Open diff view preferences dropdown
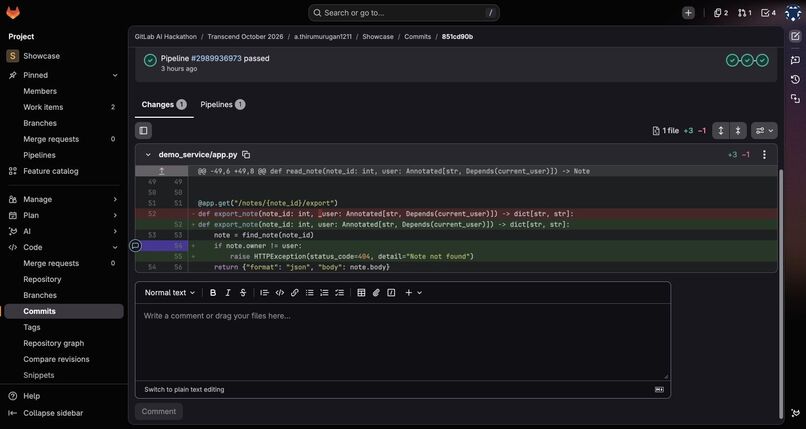Image resolution: width=806 pixels, height=429 pixels. coord(764,131)
